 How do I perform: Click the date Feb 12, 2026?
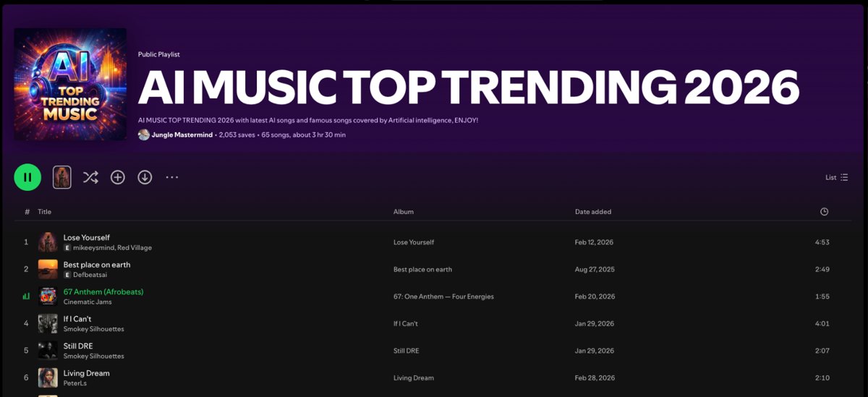tap(595, 242)
